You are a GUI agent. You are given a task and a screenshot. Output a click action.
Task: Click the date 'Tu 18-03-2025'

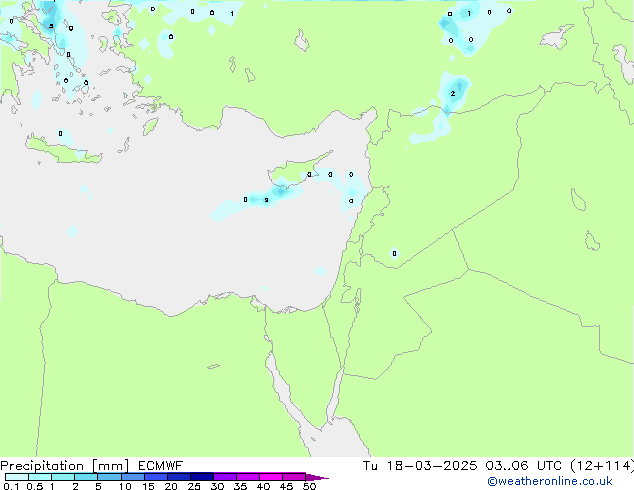point(420,466)
